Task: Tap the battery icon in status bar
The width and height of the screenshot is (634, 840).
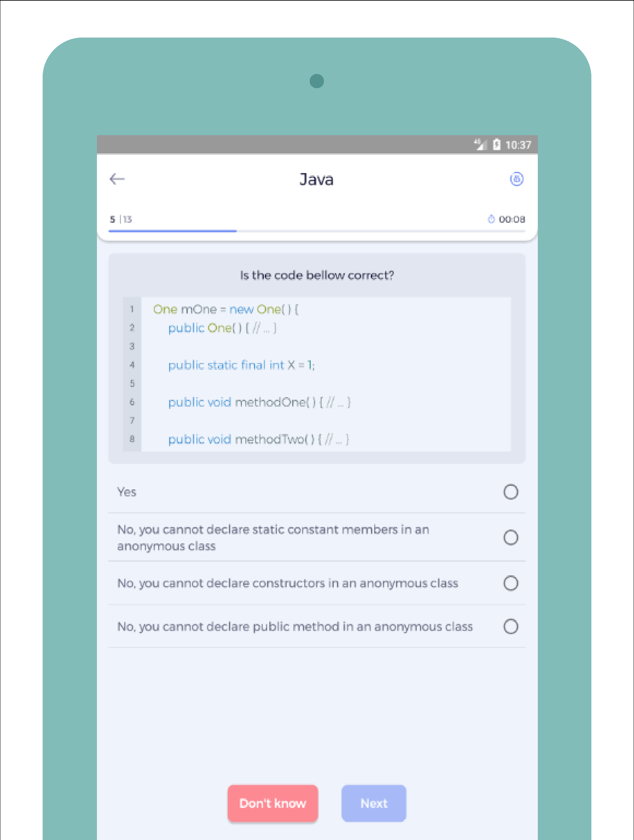Action: click(497, 145)
